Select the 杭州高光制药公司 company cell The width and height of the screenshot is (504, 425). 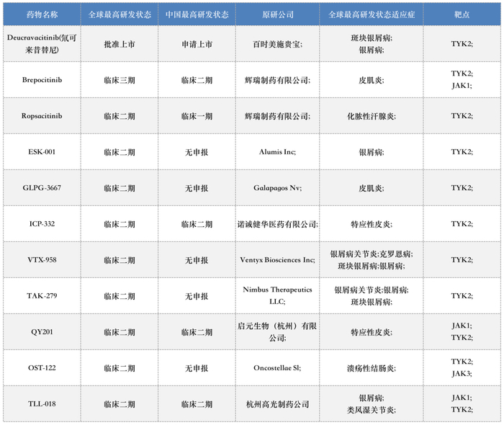click(x=277, y=404)
